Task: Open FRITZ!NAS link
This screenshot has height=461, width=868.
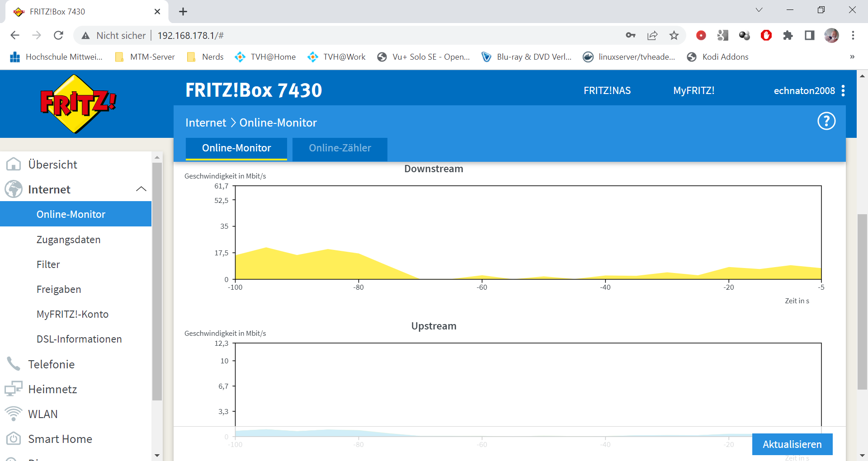Action: [x=607, y=90]
